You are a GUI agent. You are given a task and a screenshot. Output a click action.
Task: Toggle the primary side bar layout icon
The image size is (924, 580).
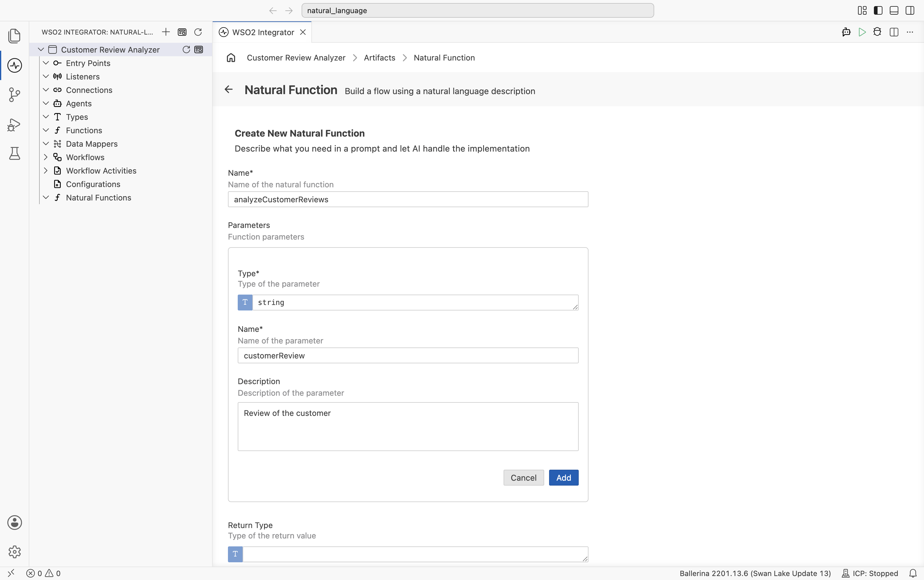(878, 10)
